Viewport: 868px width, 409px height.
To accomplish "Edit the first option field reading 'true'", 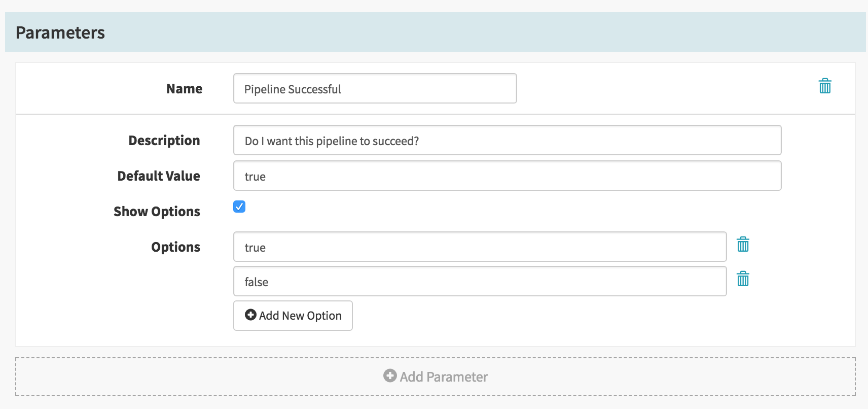I will pyautogui.click(x=480, y=247).
